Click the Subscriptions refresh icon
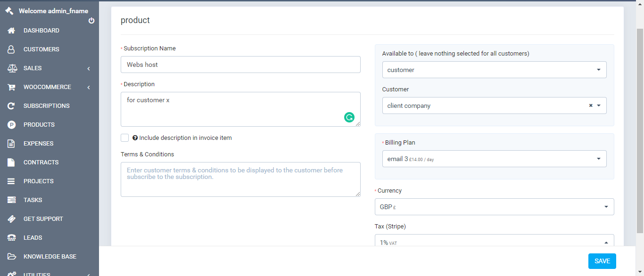The image size is (644, 276). (x=12, y=106)
